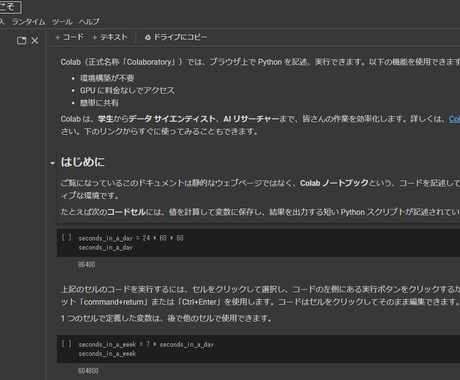Select output value 86400
The height and width of the screenshot is (380, 460).
[86, 264]
